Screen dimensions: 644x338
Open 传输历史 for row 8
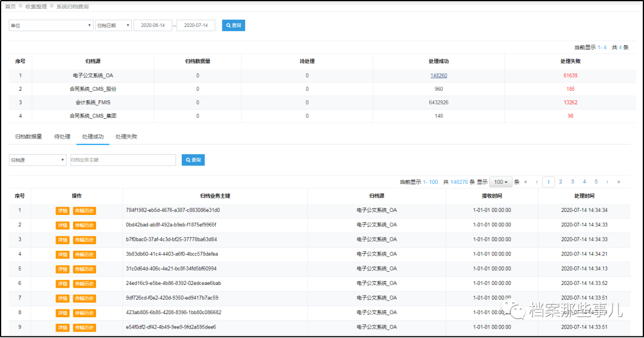point(84,313)
